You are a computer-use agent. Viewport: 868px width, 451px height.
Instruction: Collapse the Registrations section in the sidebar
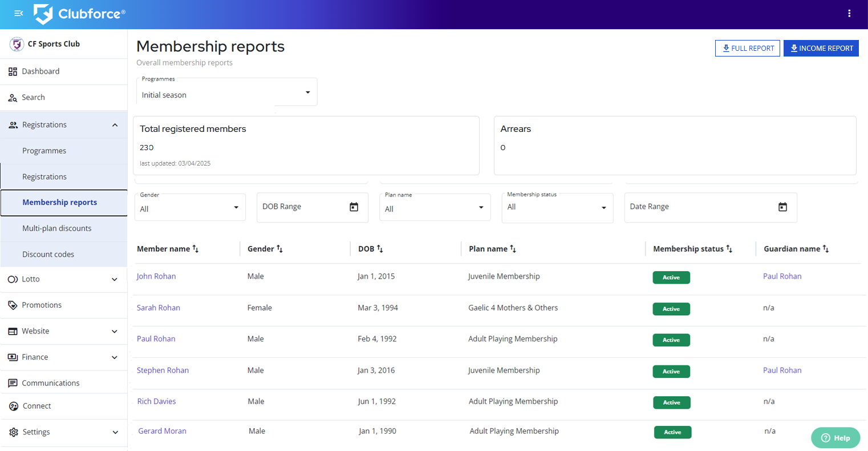click(x=115, y=124)
